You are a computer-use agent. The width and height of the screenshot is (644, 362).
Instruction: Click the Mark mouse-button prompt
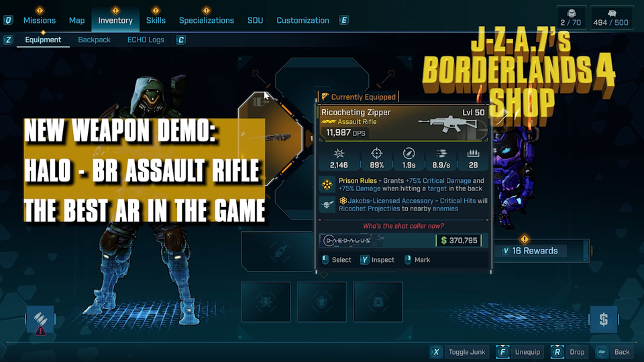pyautogui.click(x=417, y=260)
